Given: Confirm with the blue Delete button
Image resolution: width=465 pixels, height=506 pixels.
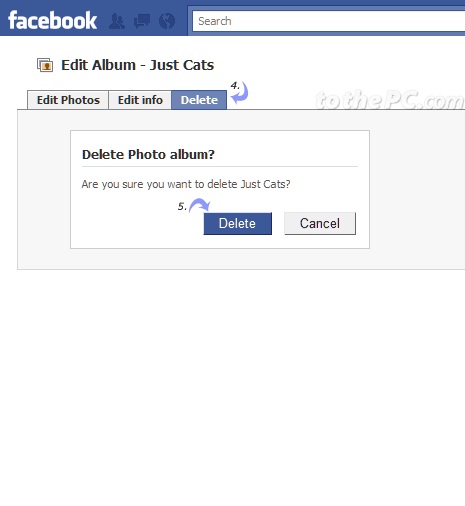Looking at the screenshot, I should coord(238,223).
